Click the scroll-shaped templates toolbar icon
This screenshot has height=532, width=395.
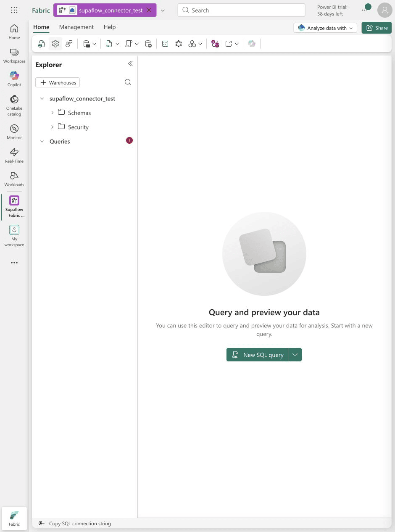click(129, 44)
